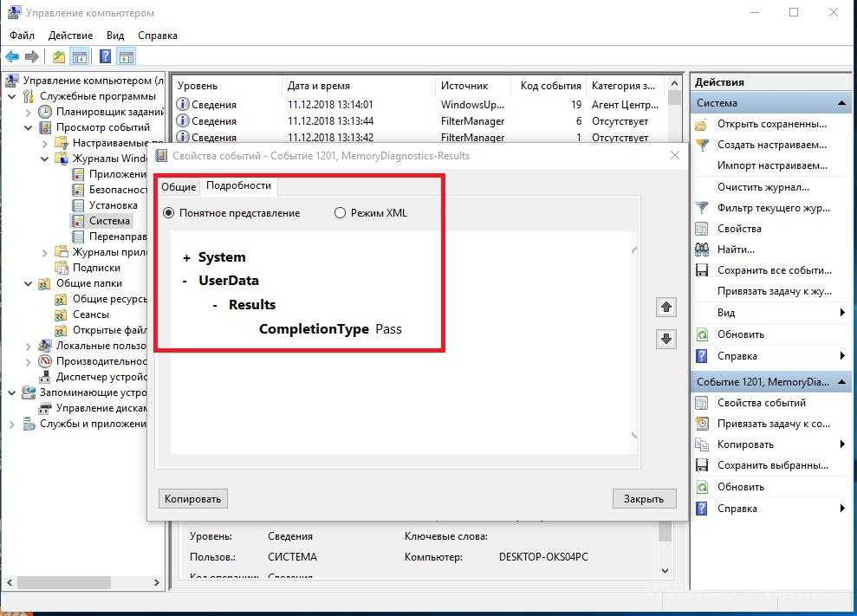Screen dimensions: 857x616
Task: Click the Планировщик заданий clock icon
Action: tap(46, 112)
